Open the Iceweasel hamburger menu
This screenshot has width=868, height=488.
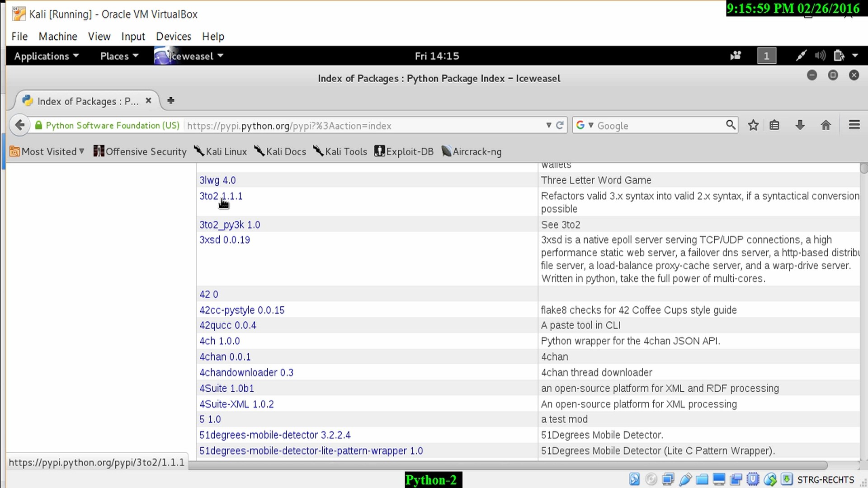[x=854, y=125]
